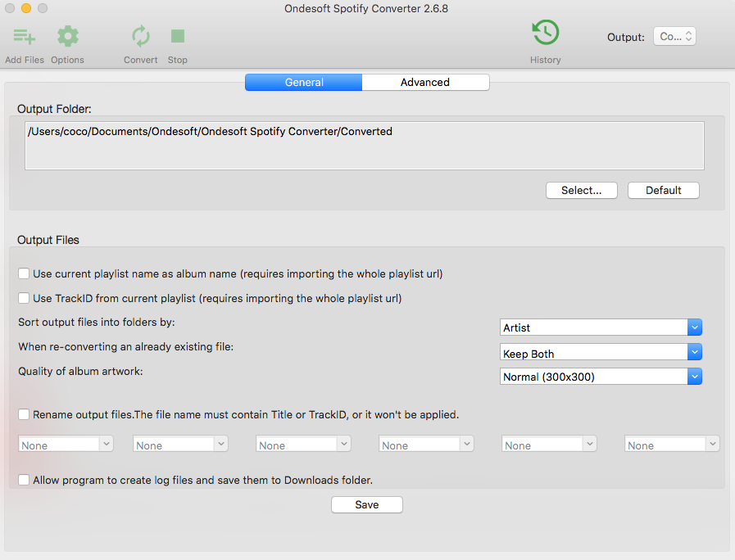
Task: Open the History clock icon
Action: click(x=546, y=32)
